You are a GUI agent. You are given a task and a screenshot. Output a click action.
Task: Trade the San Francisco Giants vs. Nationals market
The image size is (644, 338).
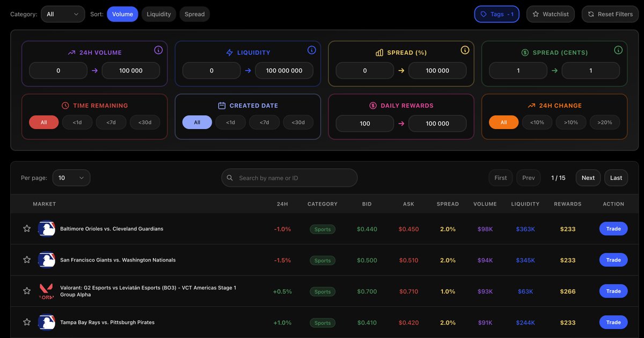pyautogui.click(x=613, y=260)
